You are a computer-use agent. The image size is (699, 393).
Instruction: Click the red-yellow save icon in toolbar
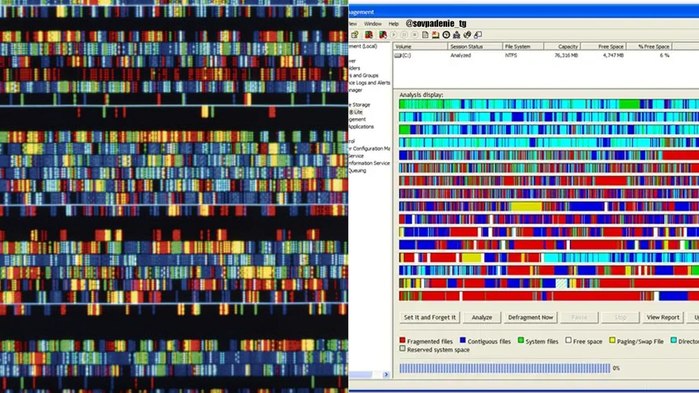pyautogui.click(x=436, y=35)
